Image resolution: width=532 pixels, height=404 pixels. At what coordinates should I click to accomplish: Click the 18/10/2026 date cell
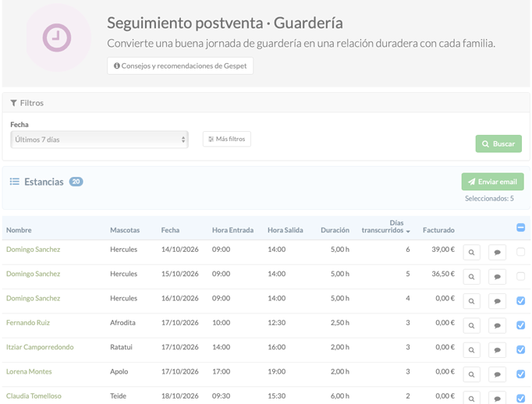click(x=180, y=396)
